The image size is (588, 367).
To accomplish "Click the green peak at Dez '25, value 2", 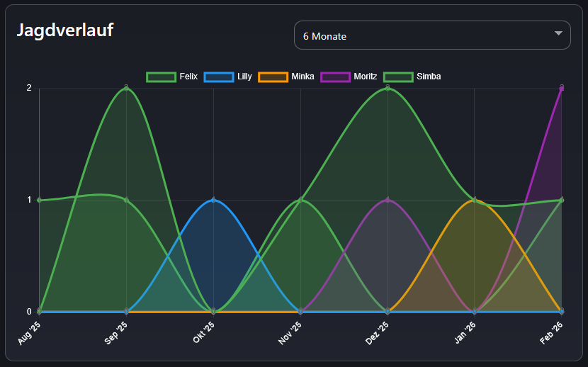I will point(388,88).
